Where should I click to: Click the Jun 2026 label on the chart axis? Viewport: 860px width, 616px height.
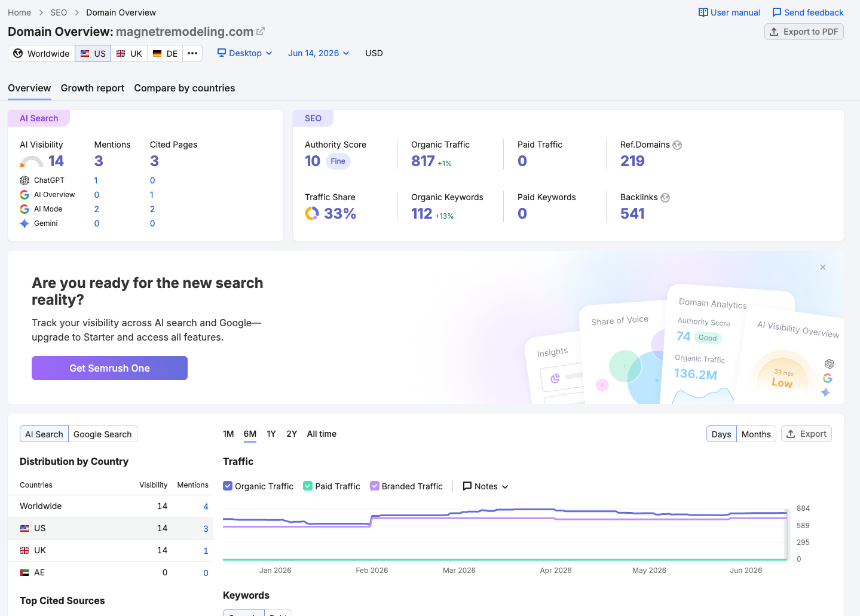point(746,571)
